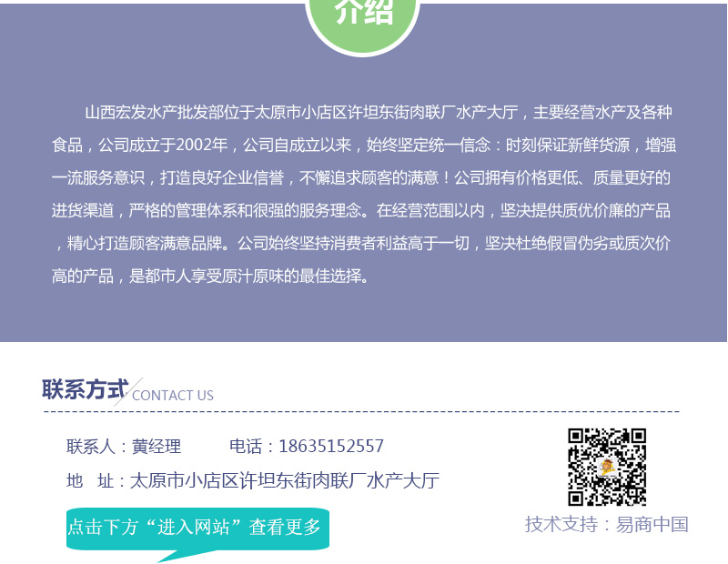728x564 pixels.
Task: Click the dashed divider under 联系方式
Action: [x=361, y=411]
